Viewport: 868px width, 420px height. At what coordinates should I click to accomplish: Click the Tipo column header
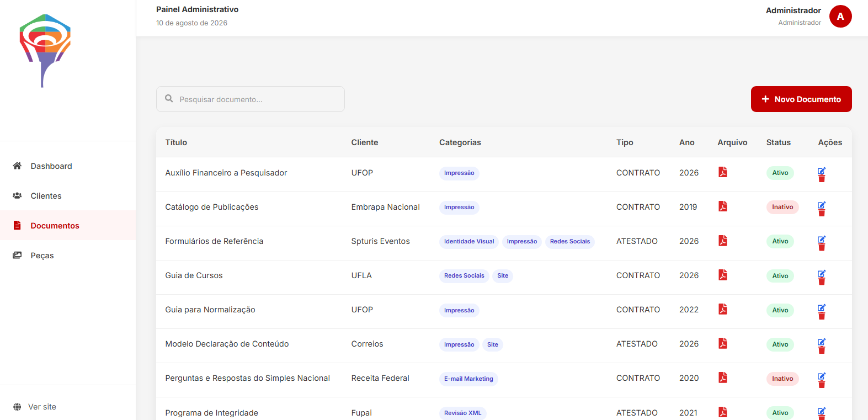coord(625,142)
